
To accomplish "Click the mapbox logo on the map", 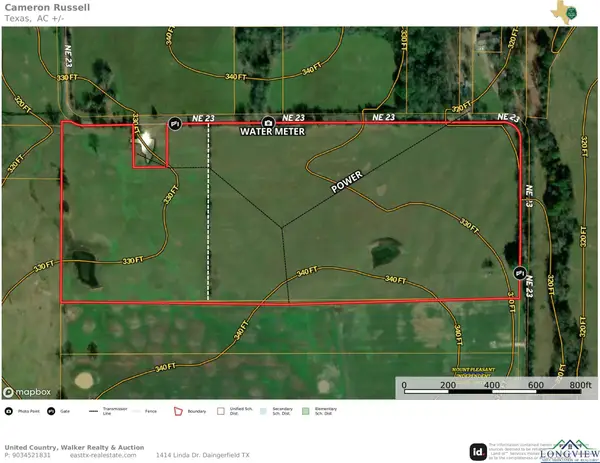I will click(27, 392).
